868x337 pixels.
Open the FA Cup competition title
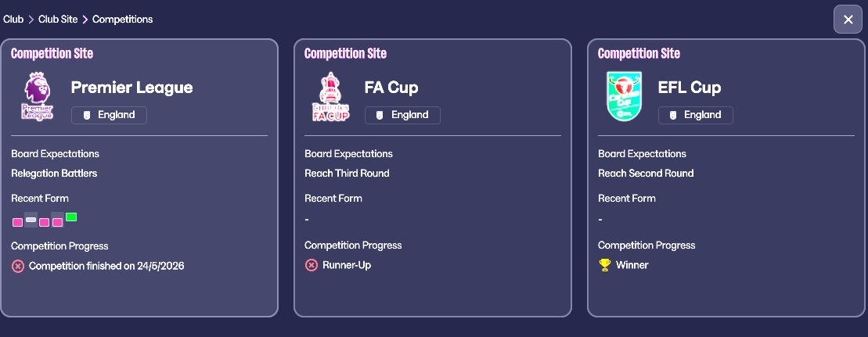point(391,87)
